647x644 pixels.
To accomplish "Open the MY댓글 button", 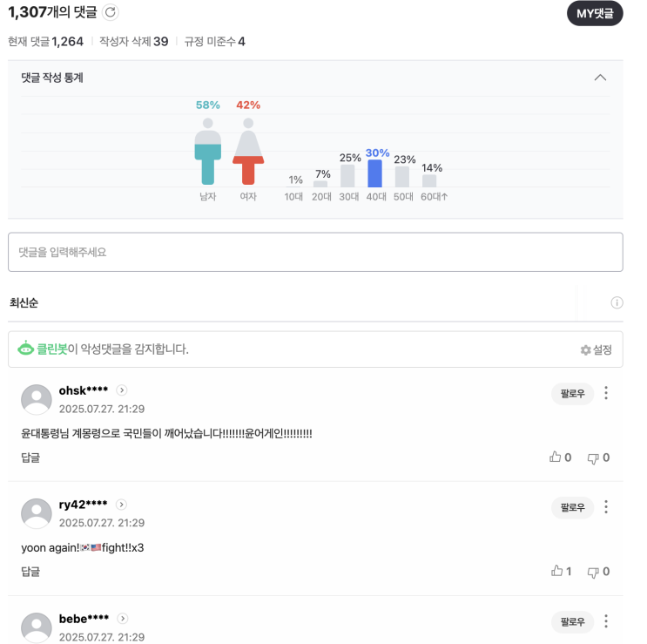I will tap(595, 14).
